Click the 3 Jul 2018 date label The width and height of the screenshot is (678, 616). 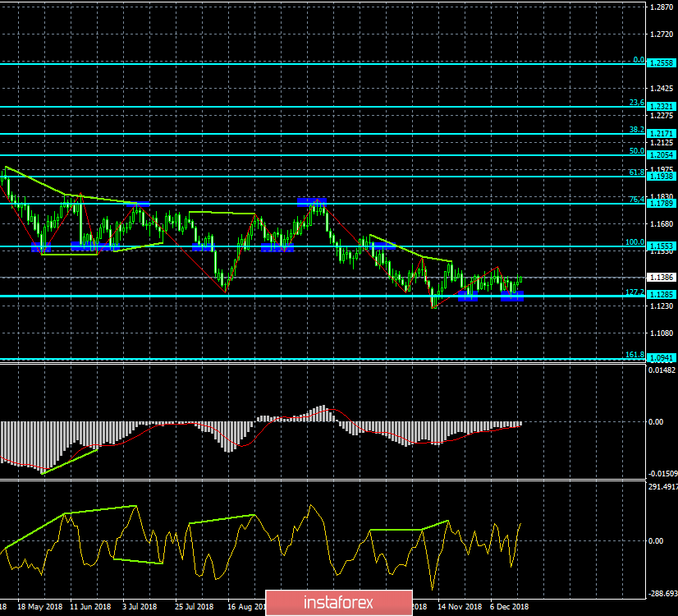coord(140,606)
